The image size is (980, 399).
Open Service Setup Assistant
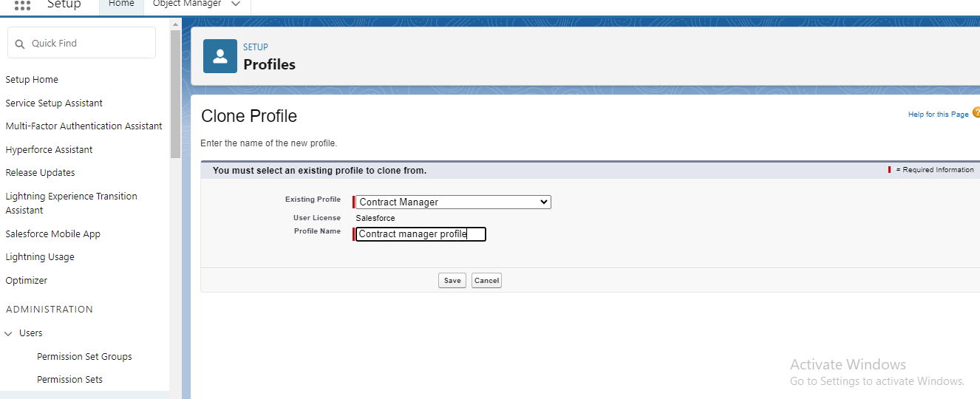(x=54, y=103)
